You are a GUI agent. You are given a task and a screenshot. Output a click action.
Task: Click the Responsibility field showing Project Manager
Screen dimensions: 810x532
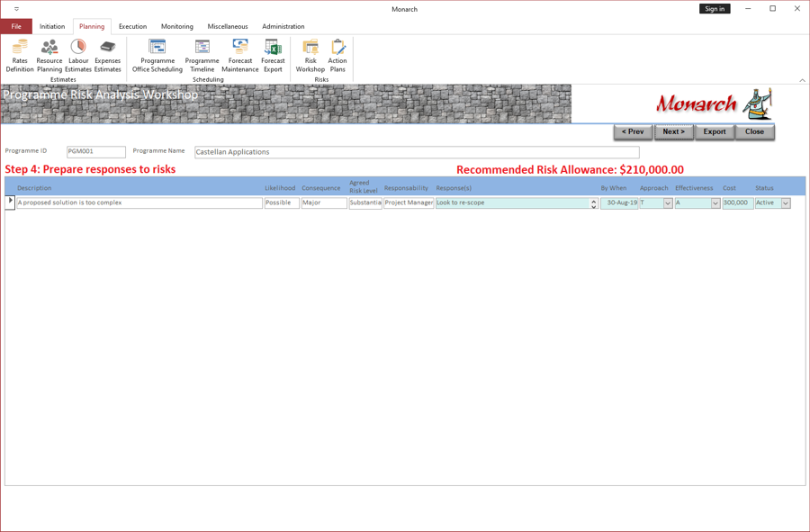409,203
